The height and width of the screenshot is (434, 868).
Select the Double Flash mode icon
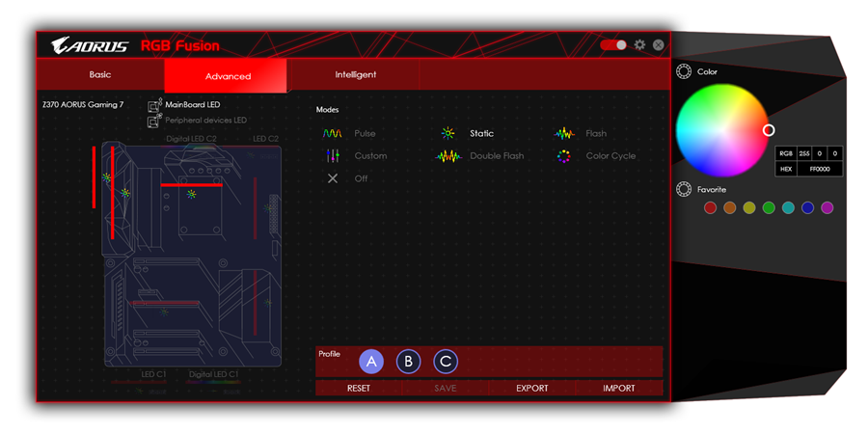click(x=448, y=155)
